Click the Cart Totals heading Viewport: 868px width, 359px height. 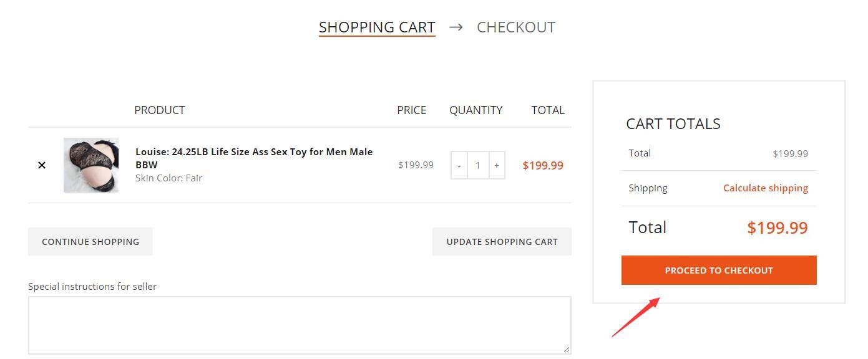(673, 123)
